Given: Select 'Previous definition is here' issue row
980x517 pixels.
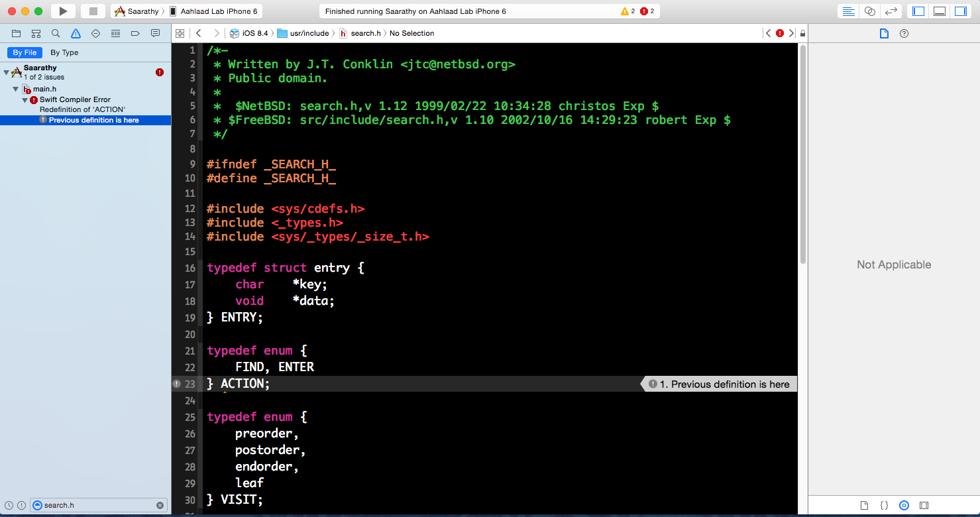Looking at the screenshot, I should click(x=85, y=120).
